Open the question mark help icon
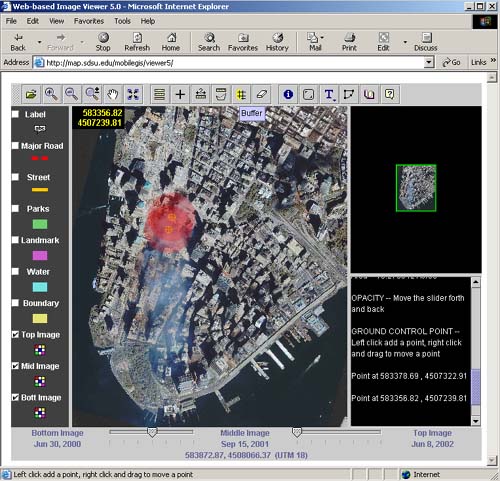The width and height of the screenshot is (500, 481). coord(390,94)
